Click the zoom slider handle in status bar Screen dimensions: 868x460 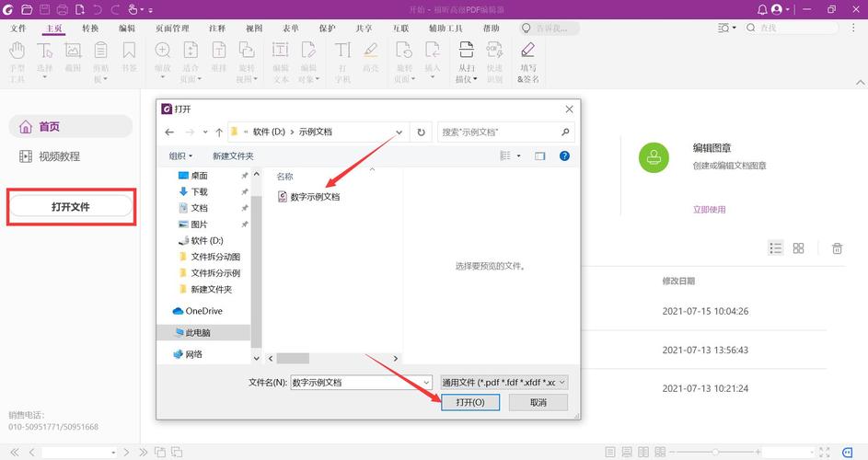(714, 453)
